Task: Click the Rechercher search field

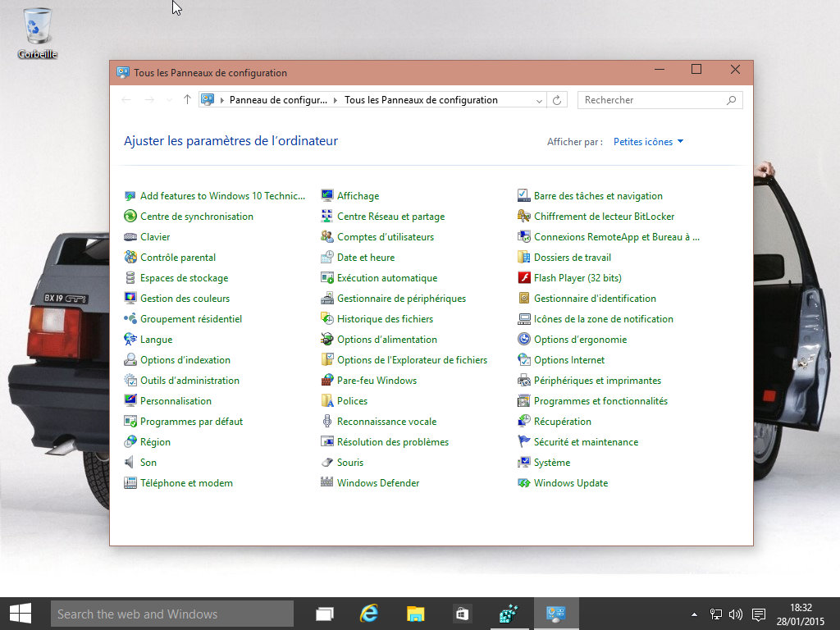Action: coord(652,100)
